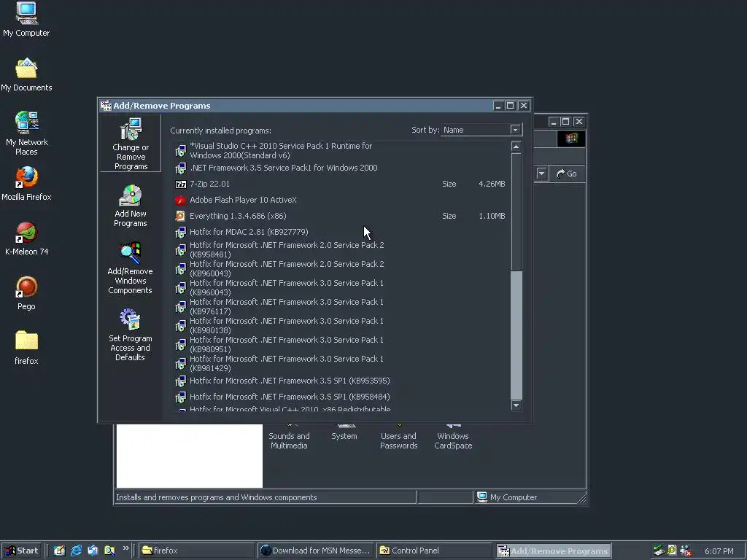Select Hotfix for MDAC 2.81 (KB927779) row

[341, 233]
